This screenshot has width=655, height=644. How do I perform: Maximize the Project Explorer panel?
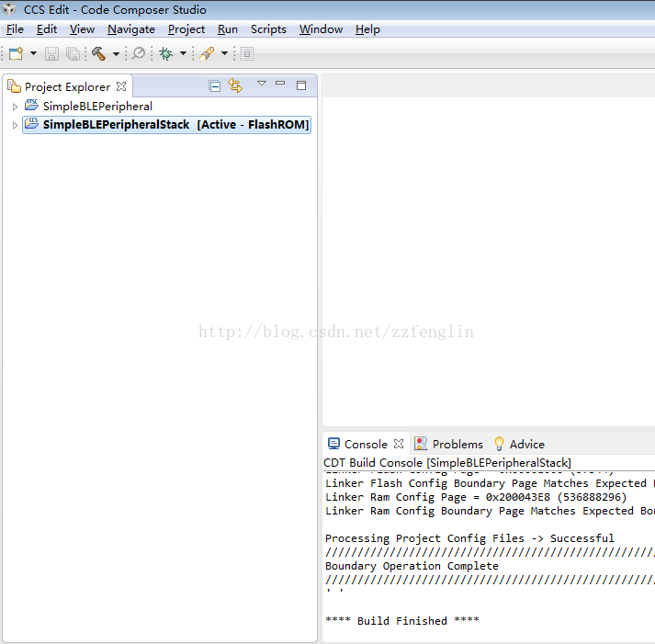coord(301,85)
